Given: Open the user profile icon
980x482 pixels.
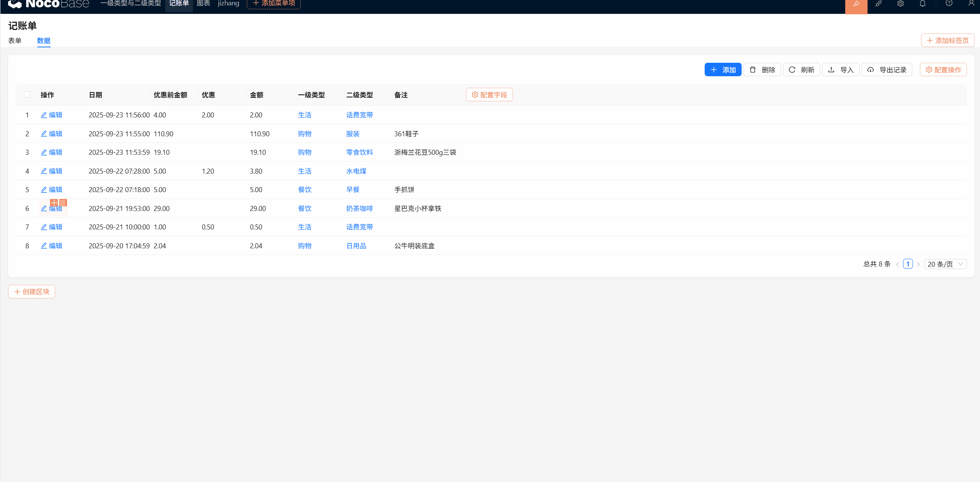Looking at the screenshot, I should coord(971,3).
